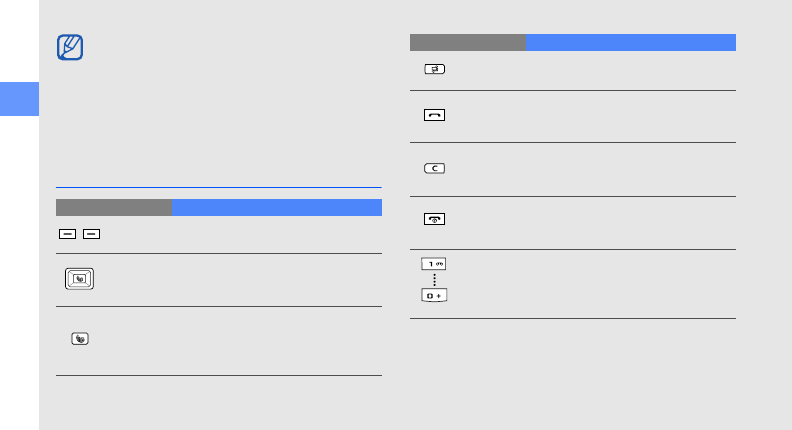Click the blue header bar of right table

click(630, 42)
